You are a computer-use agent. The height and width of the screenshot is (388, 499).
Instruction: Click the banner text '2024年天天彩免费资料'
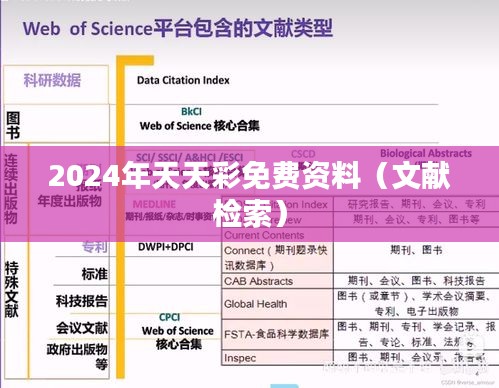coord(204,176)
